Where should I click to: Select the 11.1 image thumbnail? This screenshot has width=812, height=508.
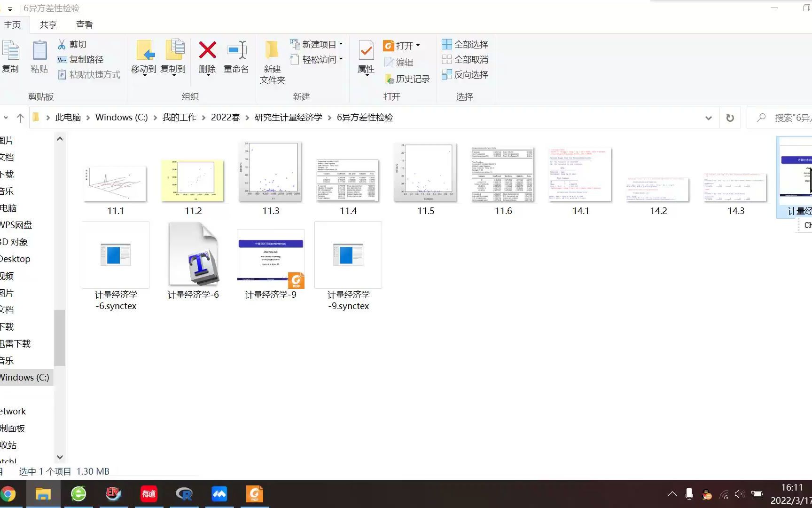(x=116, y=183)
